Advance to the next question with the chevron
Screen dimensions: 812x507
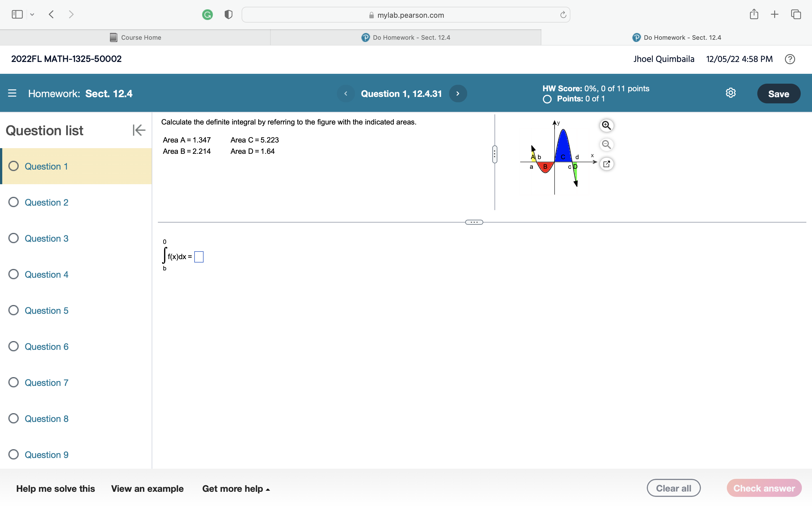(x=457, y=93)
